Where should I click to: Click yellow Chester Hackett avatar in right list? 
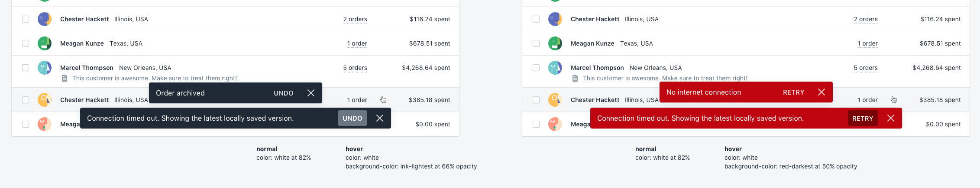tap(555, 100)
